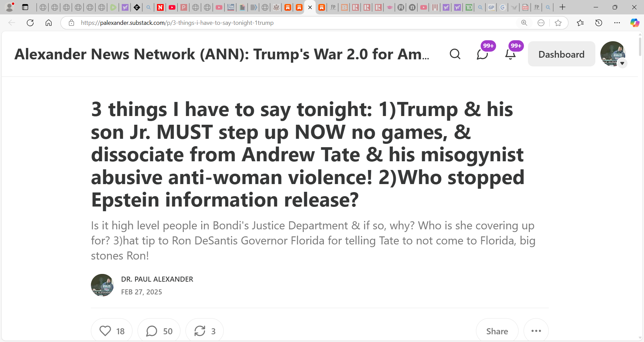The image size is (644, 342).
Task: Click the author's avatar thumbnail
Action: coord(102,285)
